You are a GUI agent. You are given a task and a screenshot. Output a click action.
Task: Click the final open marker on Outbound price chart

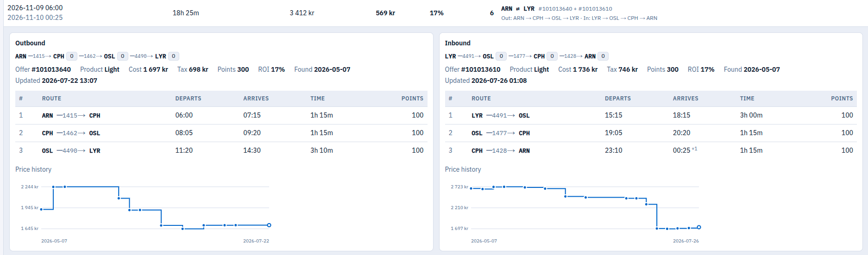click(269, 225)
